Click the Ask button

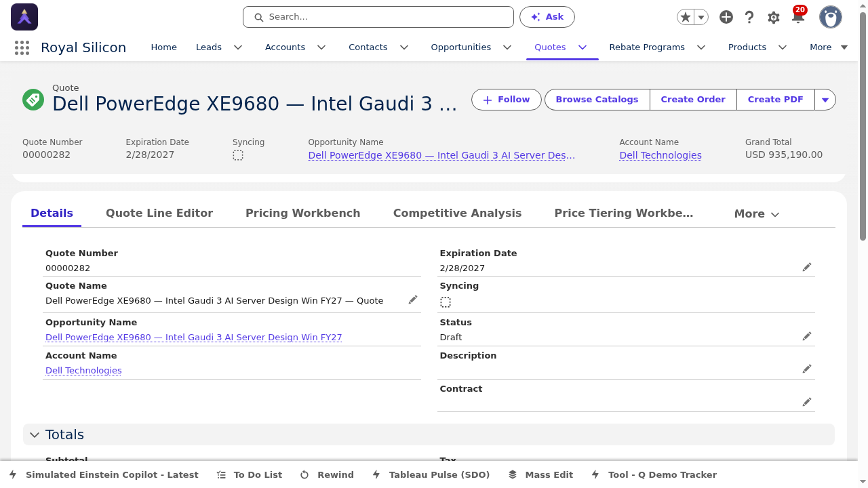pyautogui.click(x=547, y=17)
